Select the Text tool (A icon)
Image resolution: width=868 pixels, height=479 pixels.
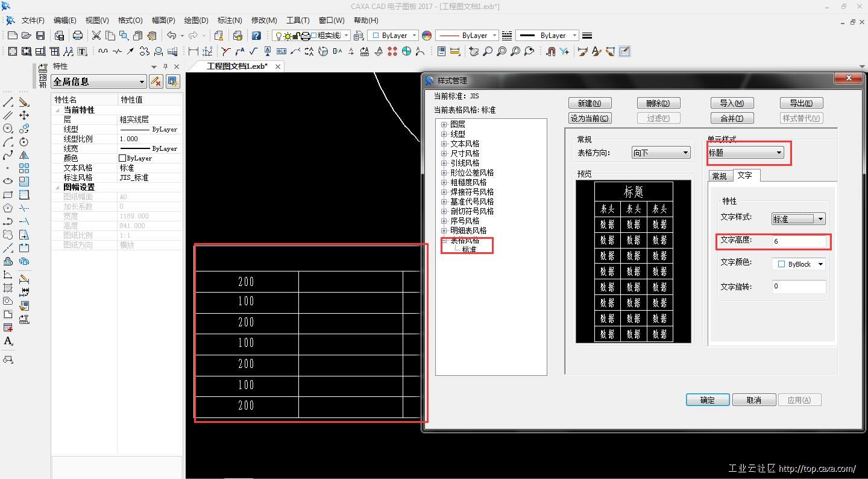8,341
